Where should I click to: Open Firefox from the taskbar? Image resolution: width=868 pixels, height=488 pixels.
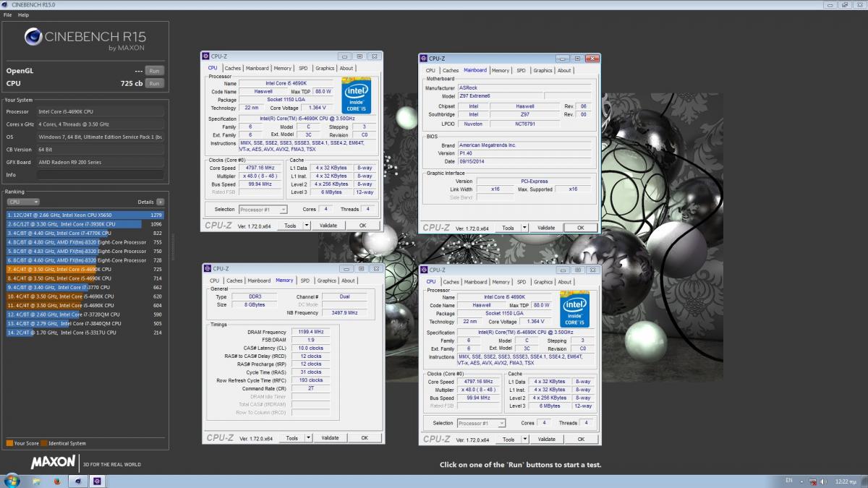[57, 481]
